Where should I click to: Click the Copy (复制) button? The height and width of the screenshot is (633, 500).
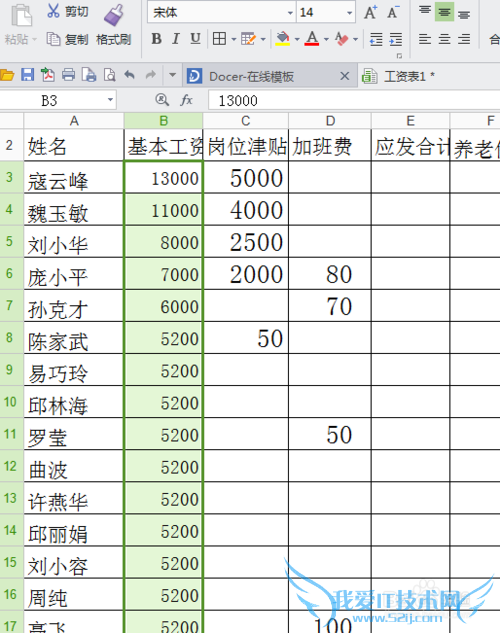(x=67, y=39)
